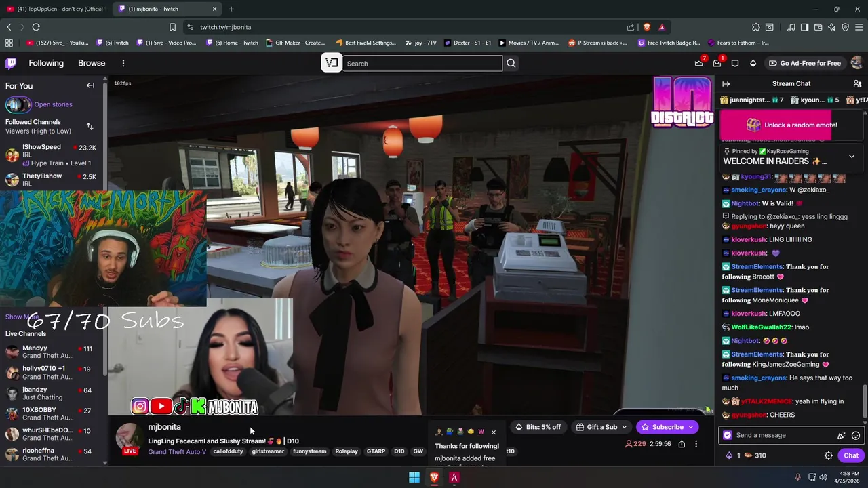868x488 pixels.
Task: Click the Roleplay stream tag
Action: point(347,451)
